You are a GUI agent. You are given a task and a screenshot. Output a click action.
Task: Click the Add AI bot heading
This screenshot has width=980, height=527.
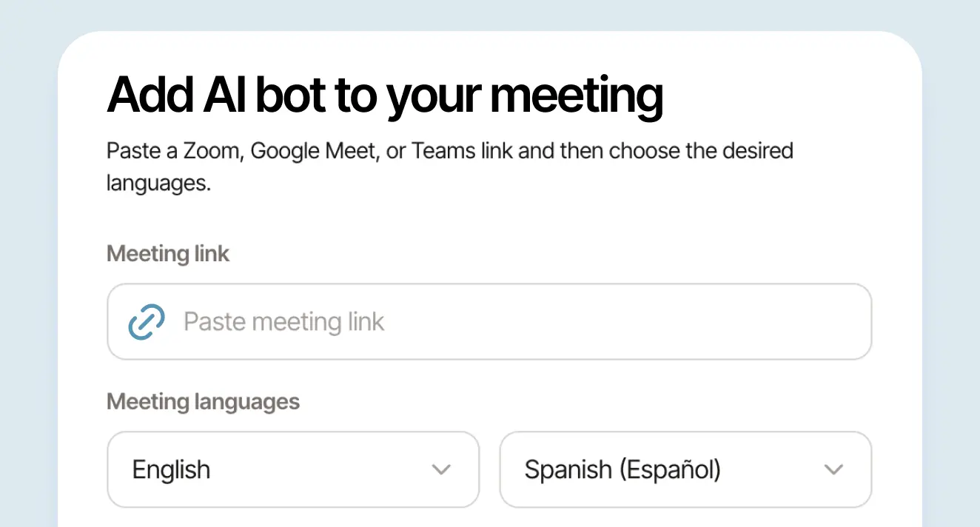[x=385, y=95]
